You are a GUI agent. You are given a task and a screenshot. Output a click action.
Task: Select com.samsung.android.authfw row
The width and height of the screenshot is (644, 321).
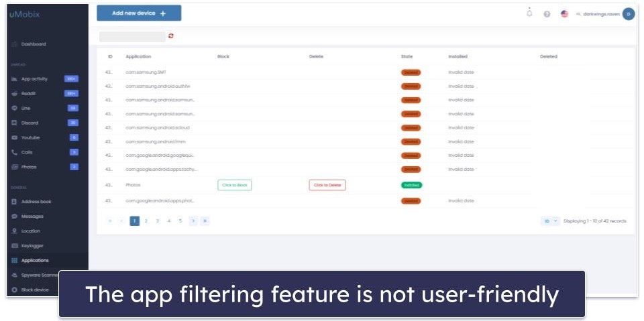(x=365, y=86)
